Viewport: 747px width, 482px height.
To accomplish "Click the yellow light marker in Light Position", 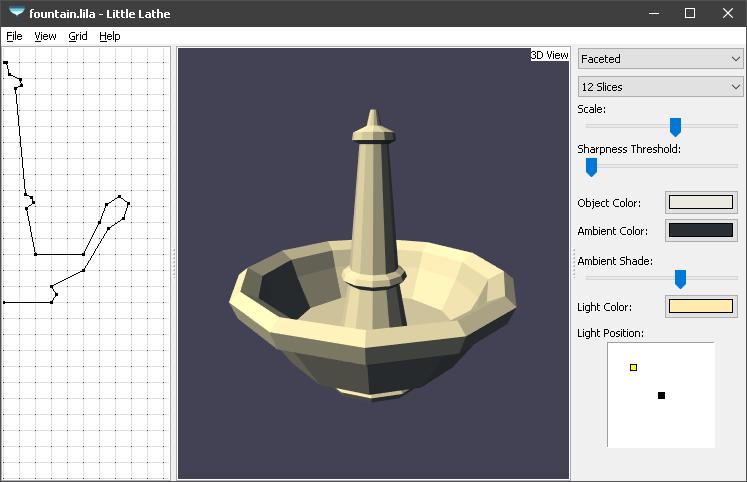I will [x=633, y=368].
